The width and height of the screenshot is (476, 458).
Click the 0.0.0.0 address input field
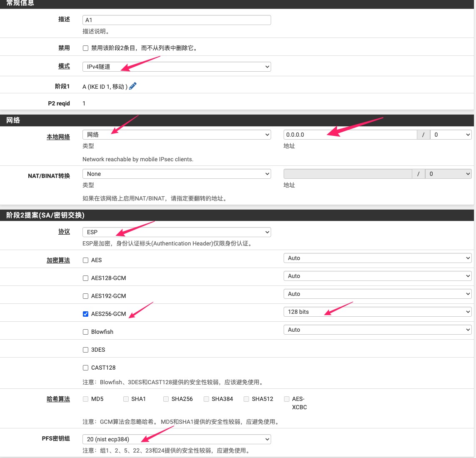tap(350, 135)
